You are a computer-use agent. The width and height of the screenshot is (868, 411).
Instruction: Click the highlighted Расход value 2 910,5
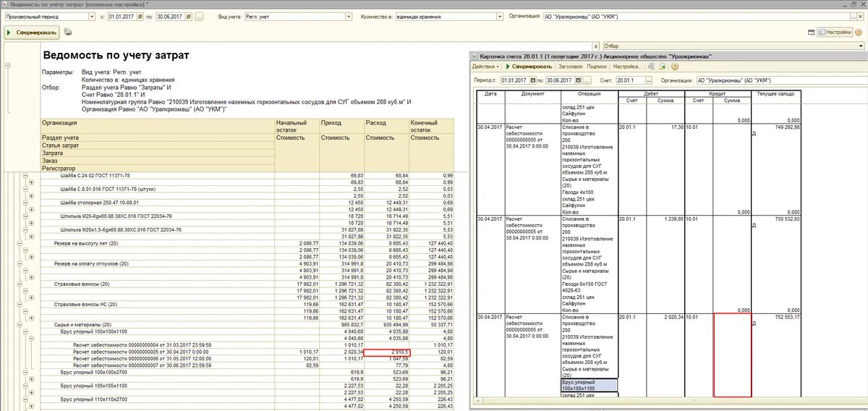(x=387, y=352)
